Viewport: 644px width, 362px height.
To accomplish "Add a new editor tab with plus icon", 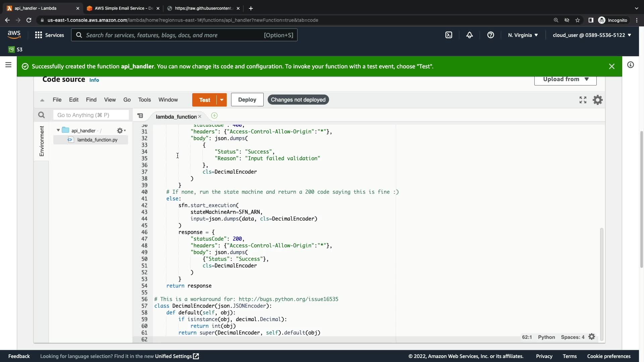I will coord(214,116).
